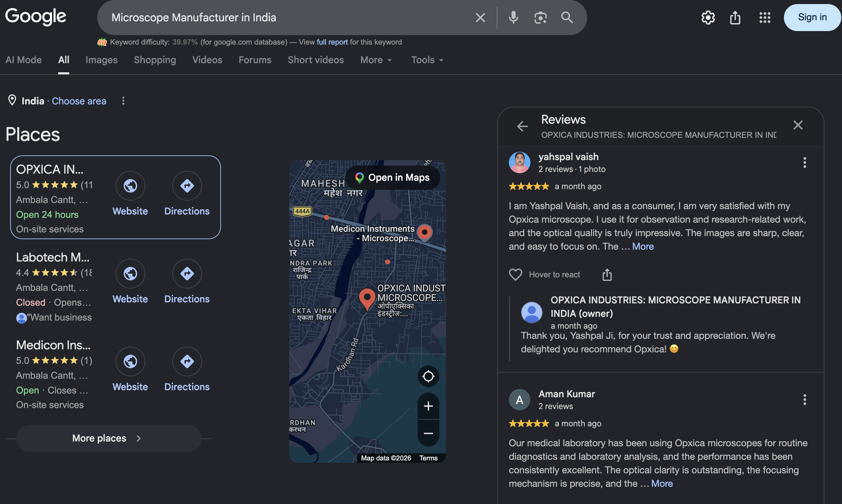Open quick settings gear icon
Viewport: 842px width, 504px height.
708,18
